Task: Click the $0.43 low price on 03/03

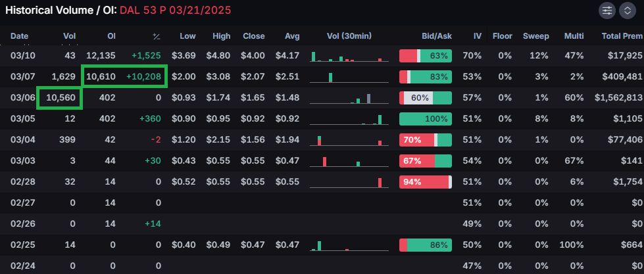Action: (184, 161)
